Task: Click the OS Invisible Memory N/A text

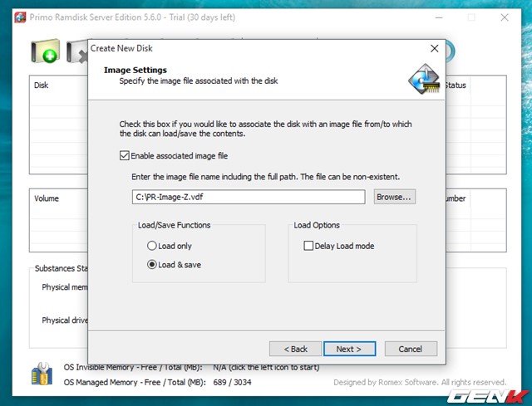Action: point(266,367)
